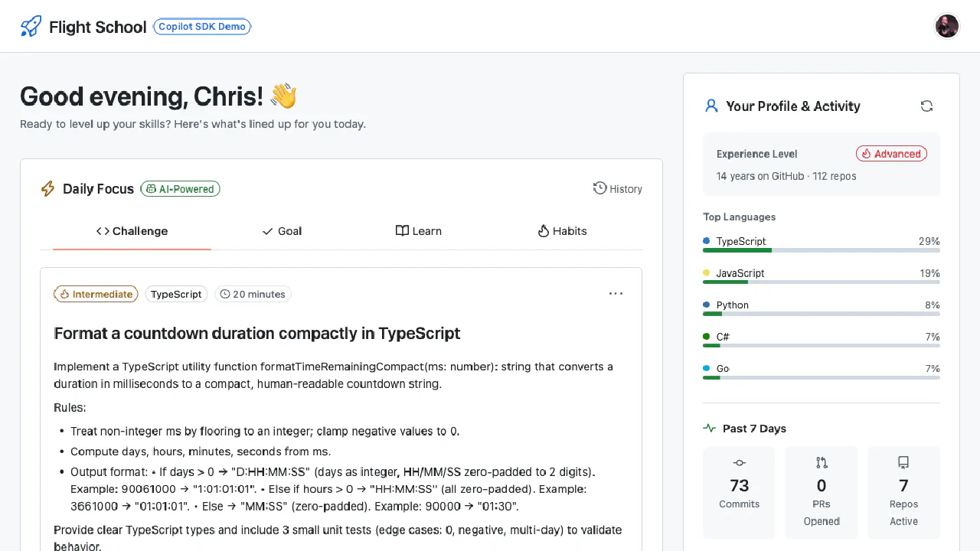Click the person icon beside Your Profile
Screen dimensions: 980x551
click(x=711, y=106)
